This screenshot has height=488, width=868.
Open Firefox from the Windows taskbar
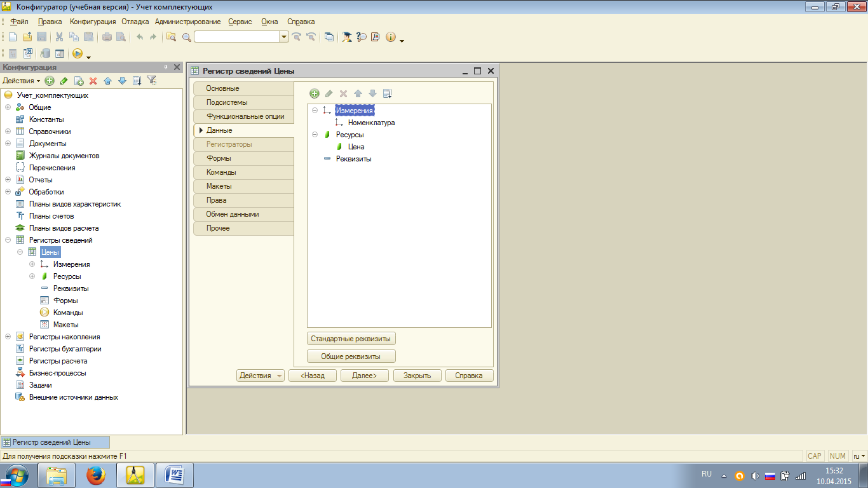coord(96,475)
